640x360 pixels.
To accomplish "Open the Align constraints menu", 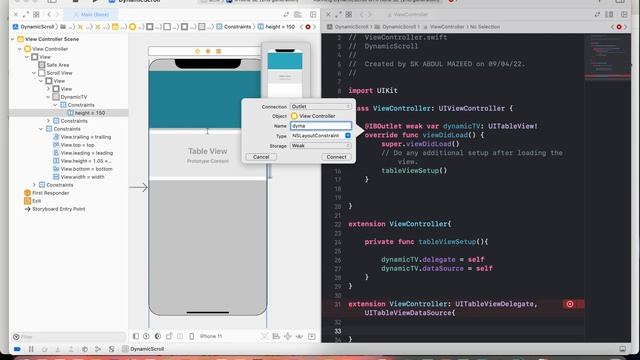I will 276,336.
